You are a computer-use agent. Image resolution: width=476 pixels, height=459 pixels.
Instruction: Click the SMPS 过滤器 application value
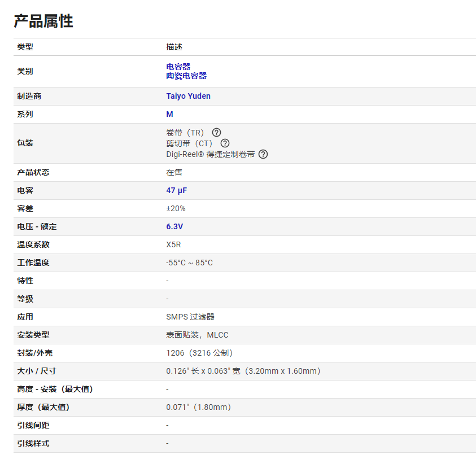click(190, 317)
